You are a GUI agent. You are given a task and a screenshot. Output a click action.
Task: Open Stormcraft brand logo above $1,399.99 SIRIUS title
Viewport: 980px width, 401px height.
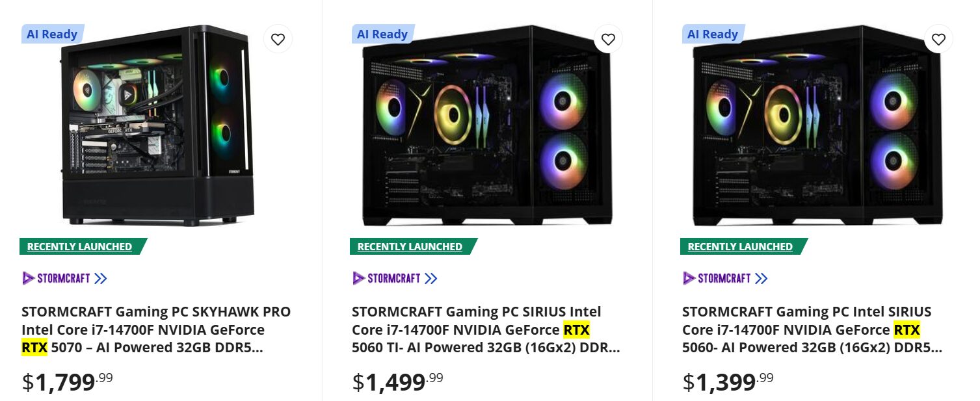pos(725,278)
